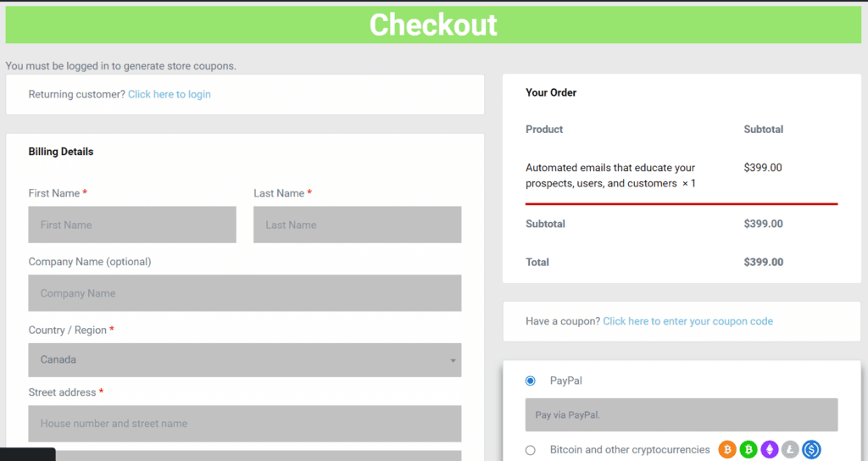The width and height of the screenshot is (868, 461).
Task: Click the gray Litecoin icon
Action: 791,449
